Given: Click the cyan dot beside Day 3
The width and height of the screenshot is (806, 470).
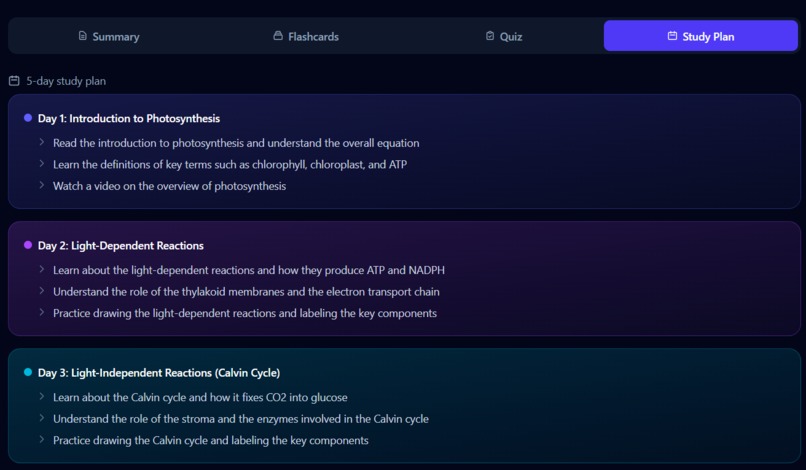Looking at the screenshot, I should (x=28, y=372).
